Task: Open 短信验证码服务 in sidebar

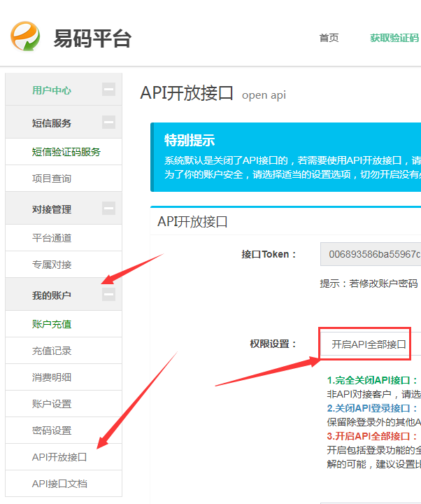Action: (66, 152)
